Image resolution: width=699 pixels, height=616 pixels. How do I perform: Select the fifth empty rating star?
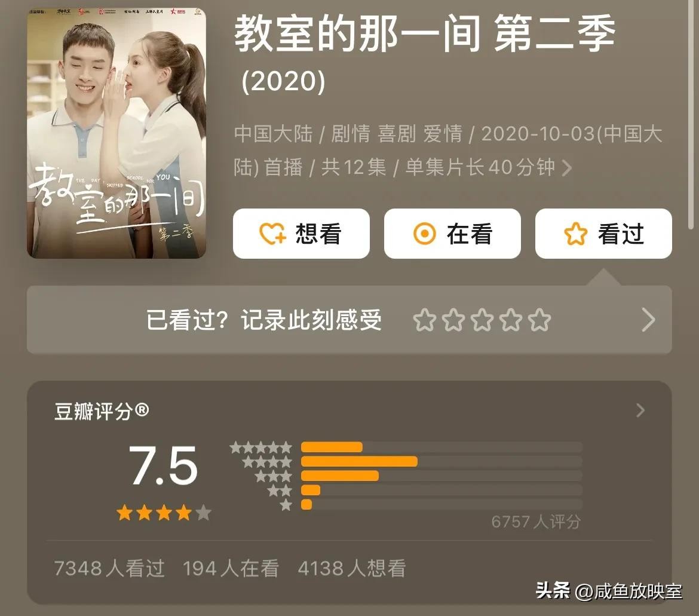click(x=539, y=320)
